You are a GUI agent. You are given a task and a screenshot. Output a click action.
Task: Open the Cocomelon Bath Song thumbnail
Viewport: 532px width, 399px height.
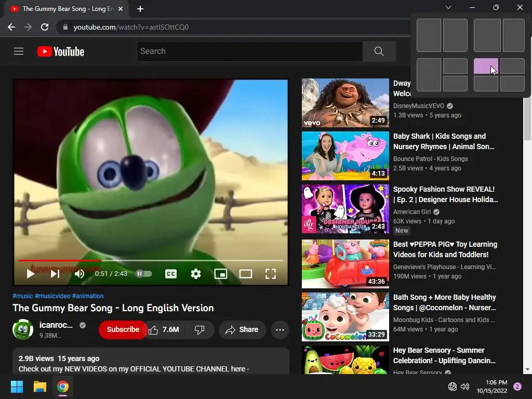[x=345, y=317]
